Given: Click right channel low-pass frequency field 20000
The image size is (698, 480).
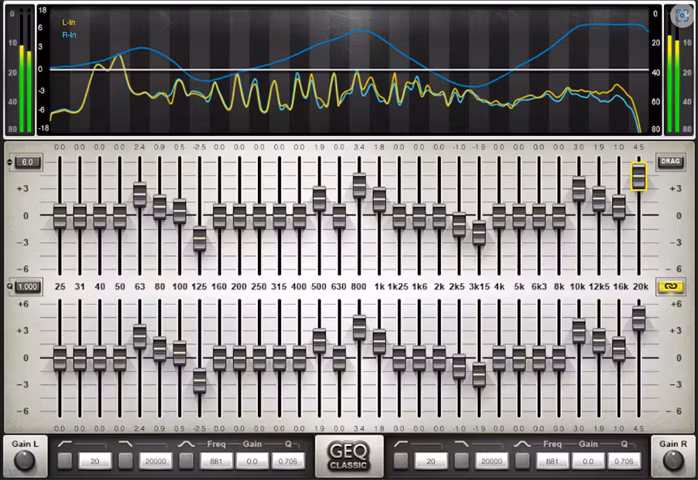Looking at the screenshot, I should 491,461.
